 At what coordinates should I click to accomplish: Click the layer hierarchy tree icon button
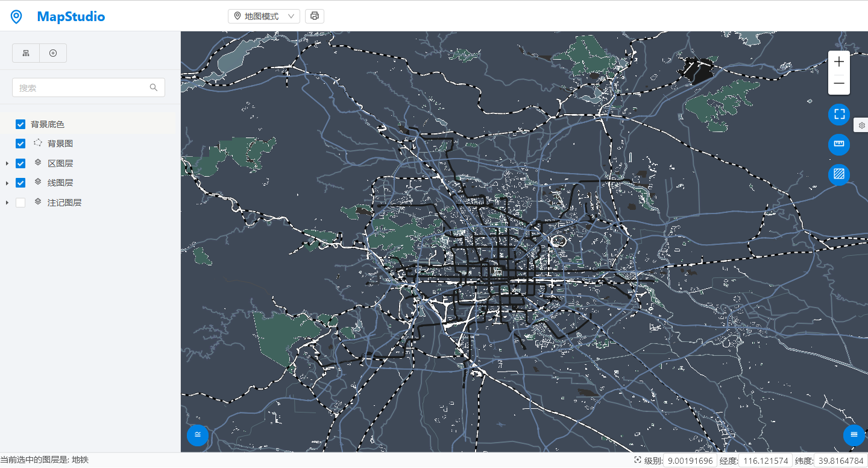coord(26,53)
